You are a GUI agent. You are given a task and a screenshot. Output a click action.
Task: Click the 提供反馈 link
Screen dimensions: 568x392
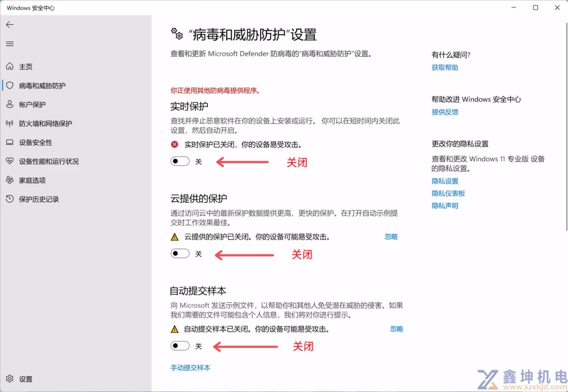click(x=445, y=112)
